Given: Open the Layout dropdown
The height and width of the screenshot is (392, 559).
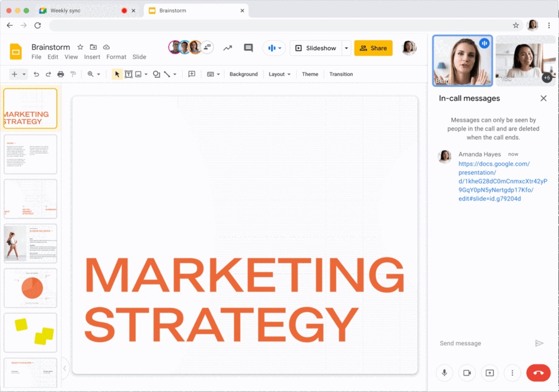Looking at the screenshot, I should pyautogui.click(x=280, y=74).
